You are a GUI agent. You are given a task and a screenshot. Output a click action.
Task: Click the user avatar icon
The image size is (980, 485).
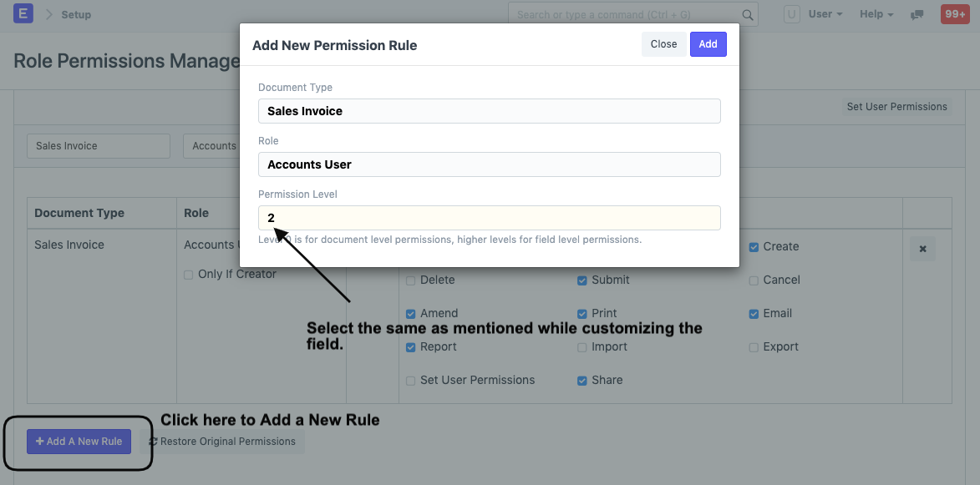(x=791, y=14)
